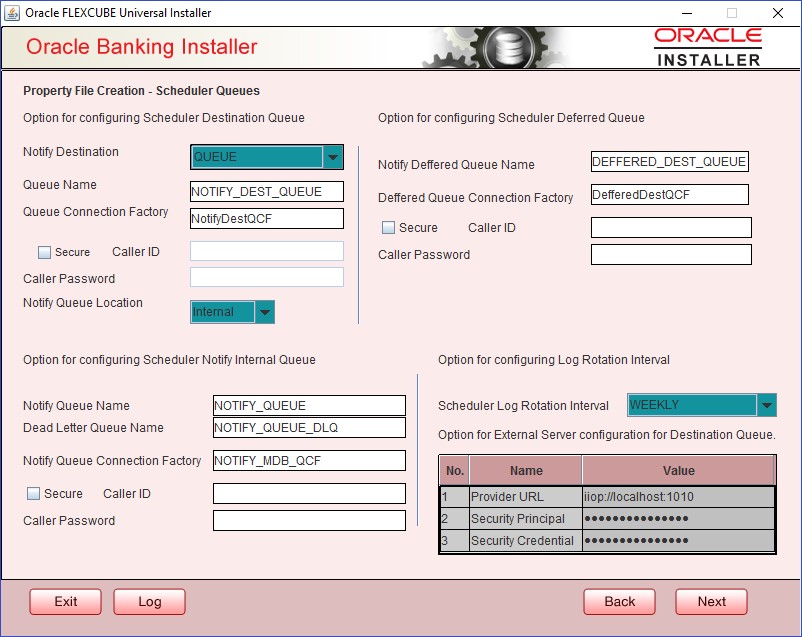The image size is (802, 637).
Task: Minimize the installer window
Action: pyautogui.click(x=686, y=13)
